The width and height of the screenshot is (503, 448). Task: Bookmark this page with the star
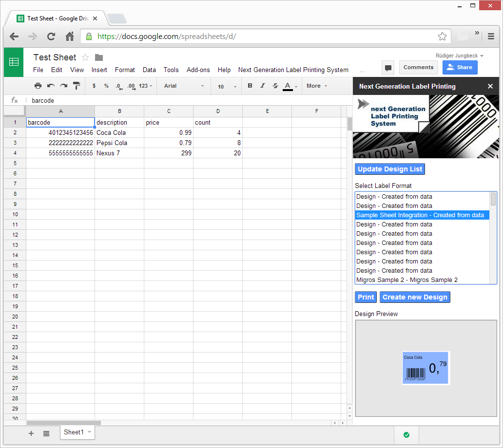point(443,37)
